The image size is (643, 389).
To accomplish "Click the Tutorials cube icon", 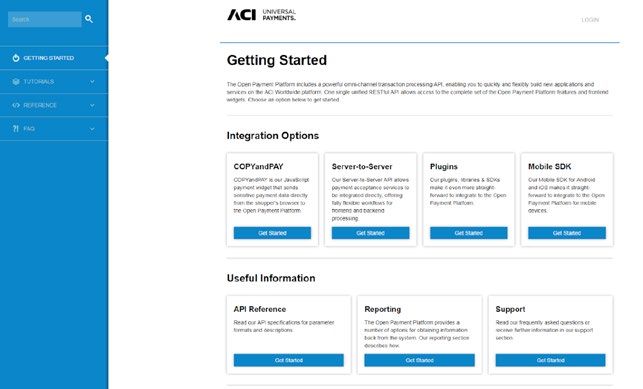I will tap(16, 82).
